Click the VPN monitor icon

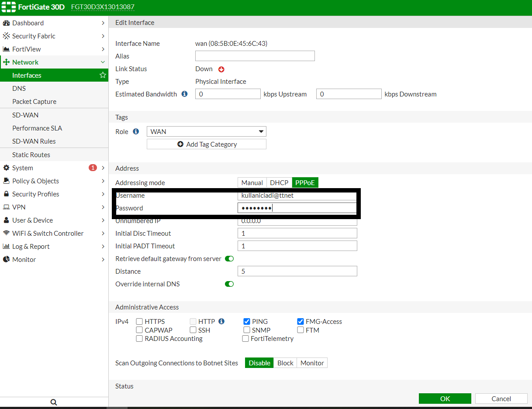click(x=6, y=207)
